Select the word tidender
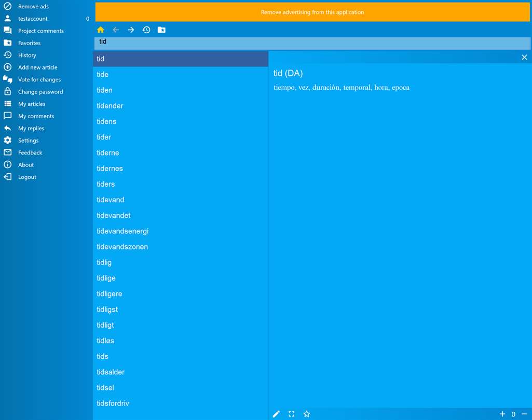 pyautogui.click(x=181, y=106)
